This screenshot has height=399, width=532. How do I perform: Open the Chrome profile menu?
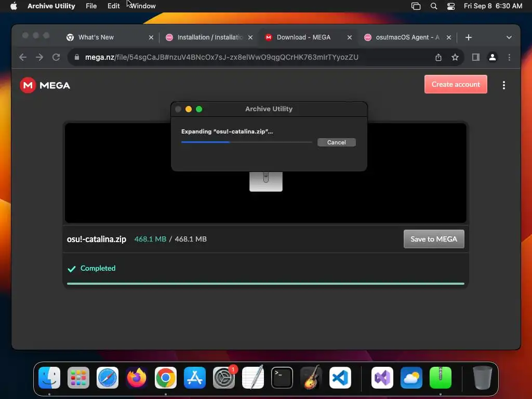point(493,57)
